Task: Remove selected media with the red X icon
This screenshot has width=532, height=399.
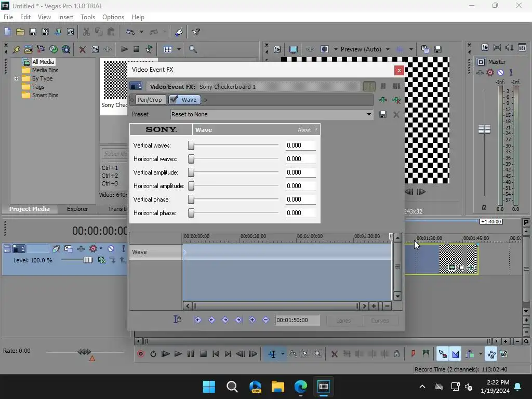Action: (x=82, y=49)
